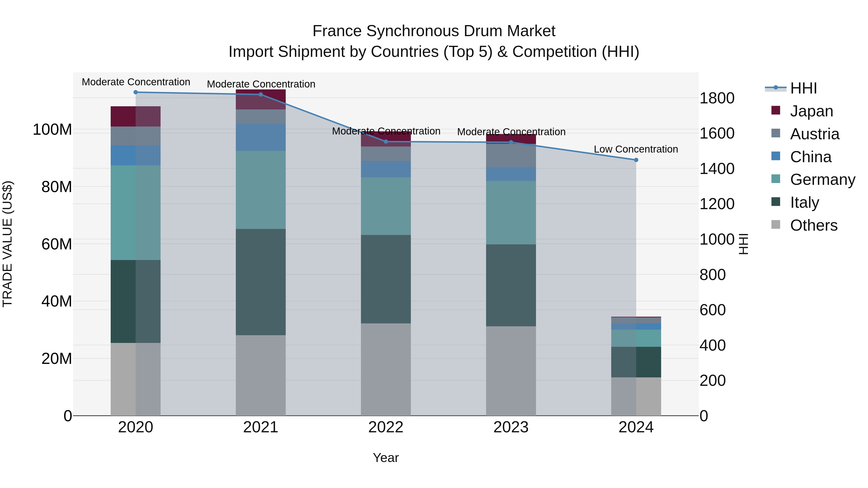Screen dimensions: 868x488
Task: Click the 2021 x-axis label
Action: click(x=260, y=427)
